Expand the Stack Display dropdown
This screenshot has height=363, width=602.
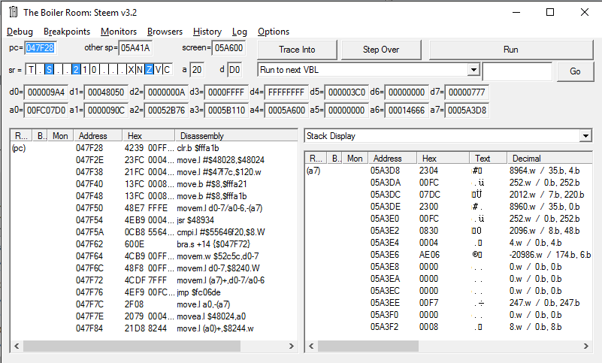[x=585, y=136]
